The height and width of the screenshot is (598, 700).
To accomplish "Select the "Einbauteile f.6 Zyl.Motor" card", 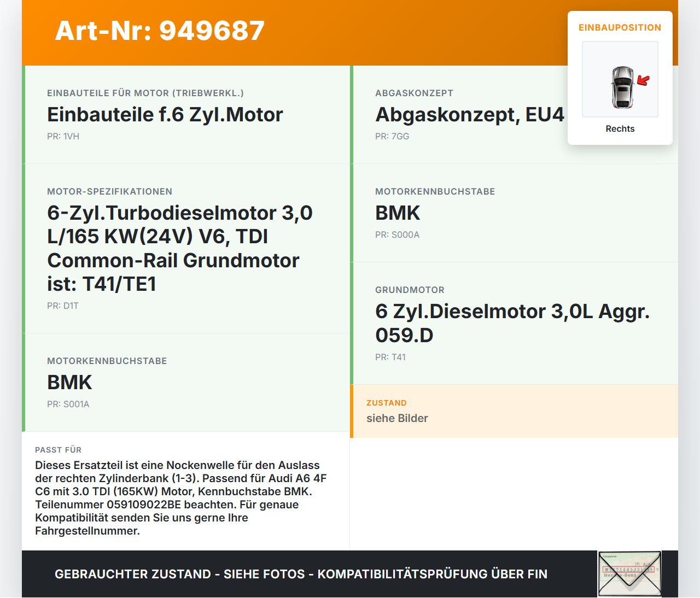I will pos(165,114).
